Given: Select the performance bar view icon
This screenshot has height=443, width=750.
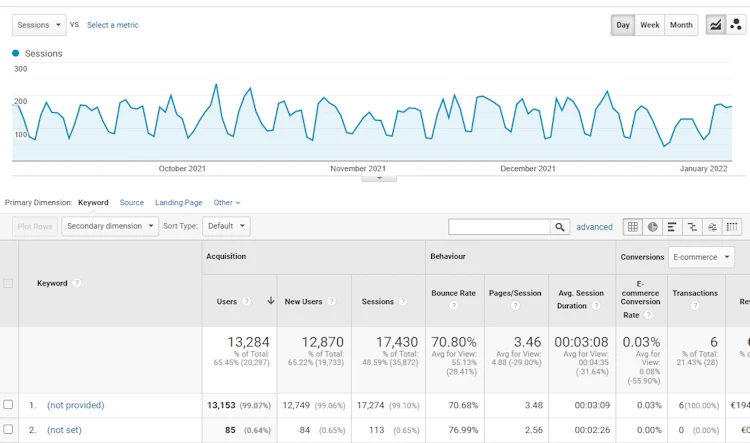Looking at the screenshot, I should coord(672,227).
